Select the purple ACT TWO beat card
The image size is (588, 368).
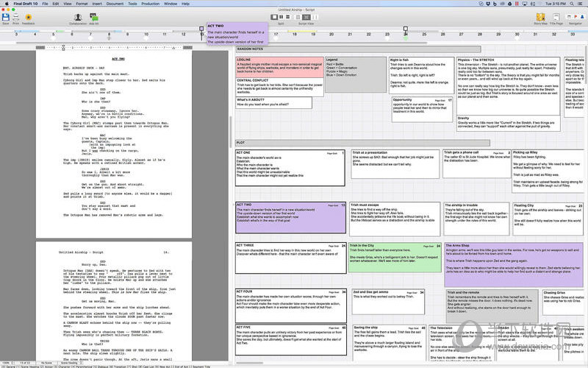pos(290,218)
